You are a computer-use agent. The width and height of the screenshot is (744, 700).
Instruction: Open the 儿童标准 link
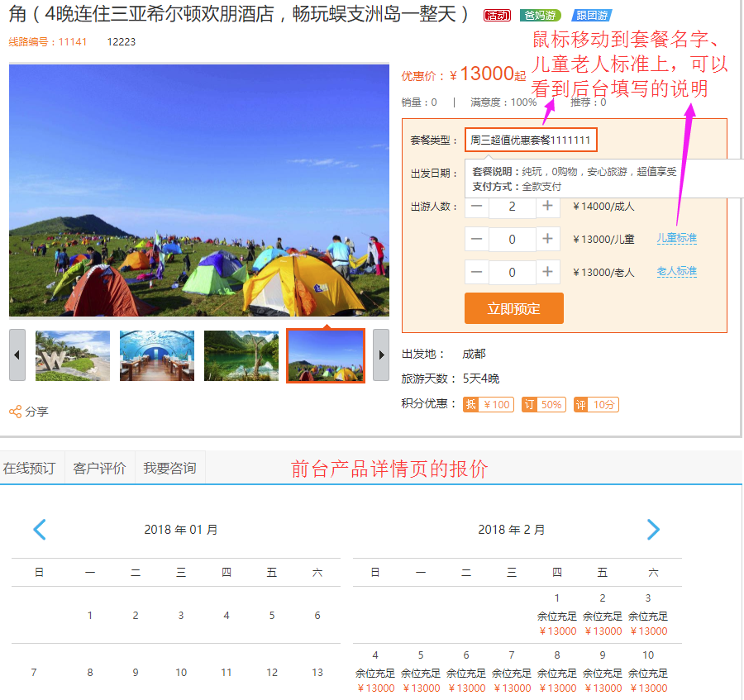click(676, 238)
